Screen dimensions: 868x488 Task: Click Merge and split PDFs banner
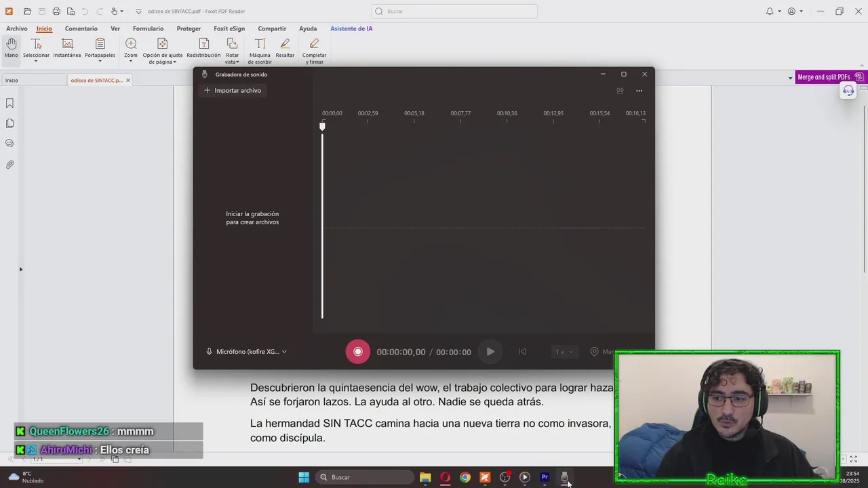pyautogui.click(x=831, y=77)
